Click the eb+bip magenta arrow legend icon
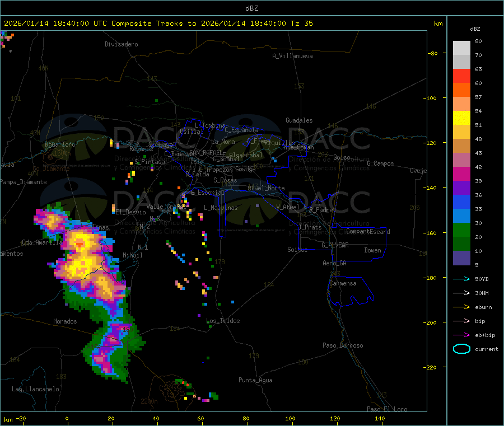Screen dimensions: 504x426 pos(461,335)
